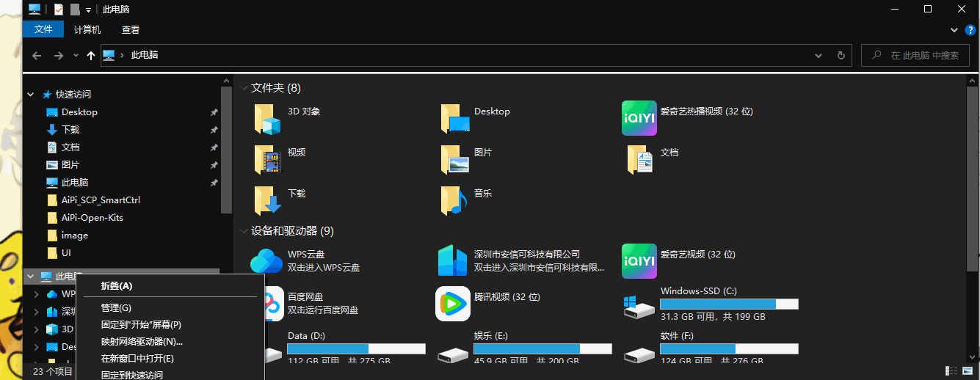Open the 计算机 ribbon tab
980x380 pixels.
point(87,30)
